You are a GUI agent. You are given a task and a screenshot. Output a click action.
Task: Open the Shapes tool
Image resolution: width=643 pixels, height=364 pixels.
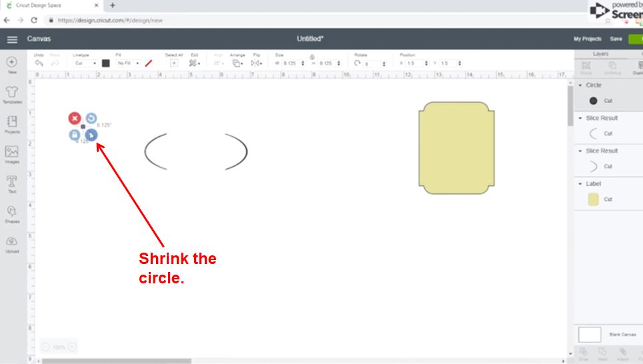tap(12, 215)
